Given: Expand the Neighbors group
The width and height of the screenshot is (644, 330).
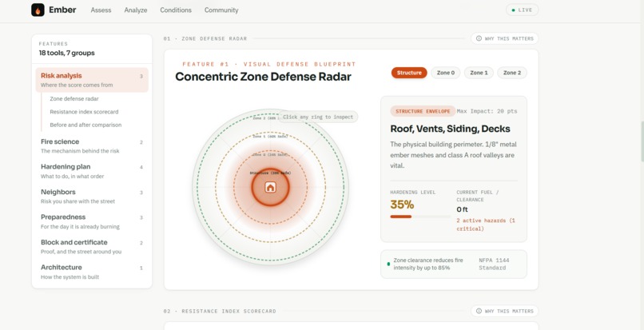Looking at the screenshot, I should (92, 197).
